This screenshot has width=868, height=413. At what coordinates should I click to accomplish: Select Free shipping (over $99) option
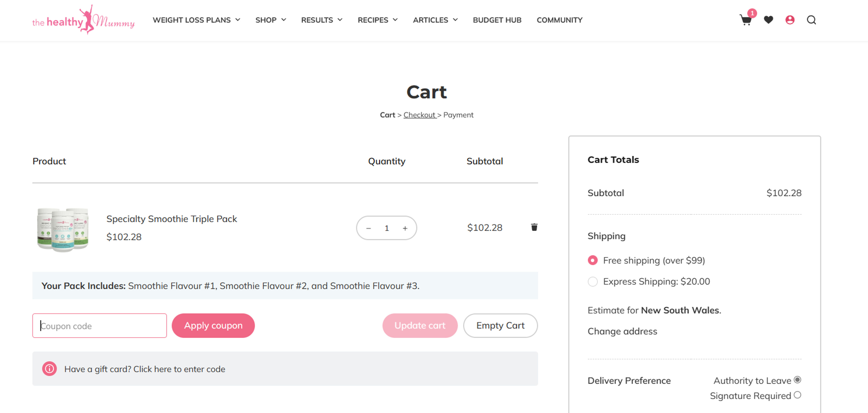click(593, 260)
